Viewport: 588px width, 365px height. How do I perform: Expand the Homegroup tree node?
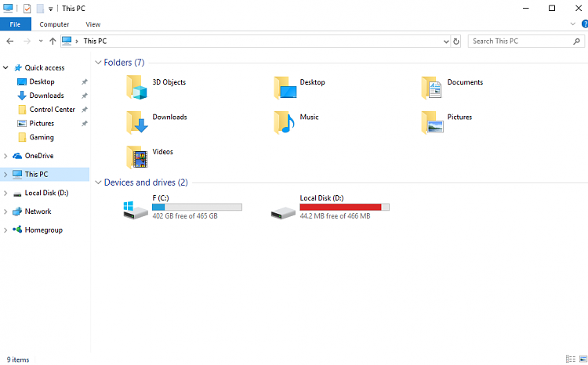click(x=5, y=230)
